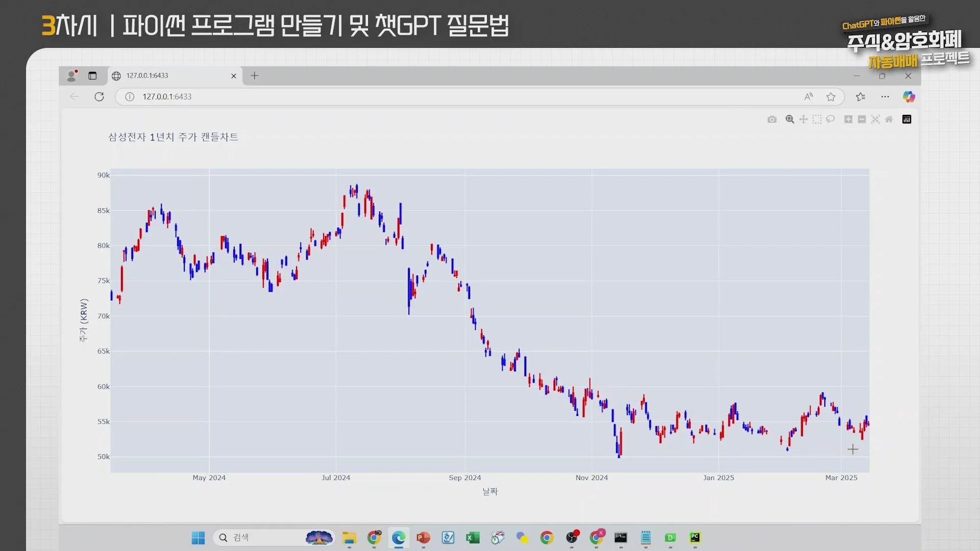Open File Explorer from the taskbar
Screen dimensions: 980x551
349,538
